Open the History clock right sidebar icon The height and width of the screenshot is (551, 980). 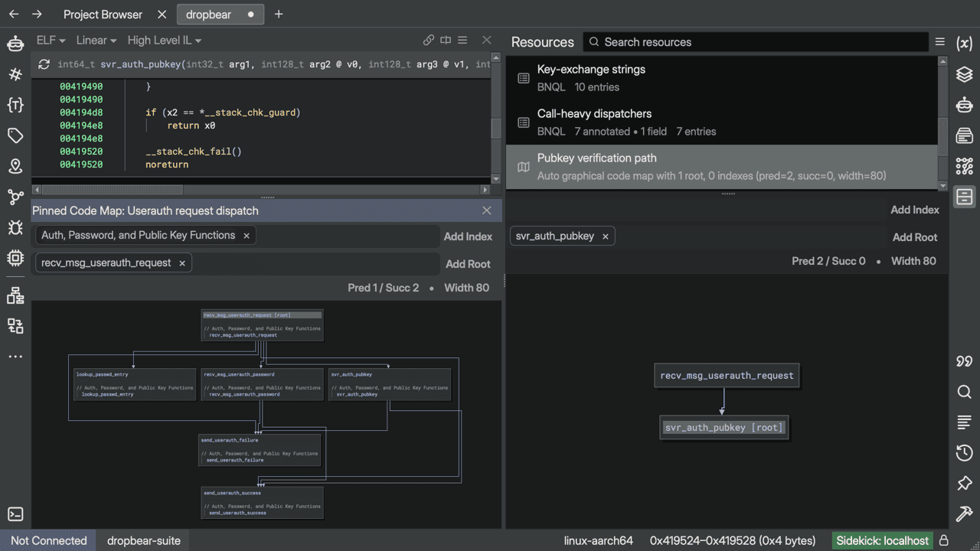click(965, 453)
